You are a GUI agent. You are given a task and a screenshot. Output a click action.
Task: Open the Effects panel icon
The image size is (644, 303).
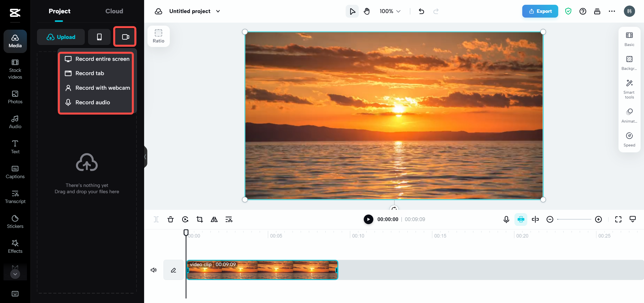(x=15, y=246)
